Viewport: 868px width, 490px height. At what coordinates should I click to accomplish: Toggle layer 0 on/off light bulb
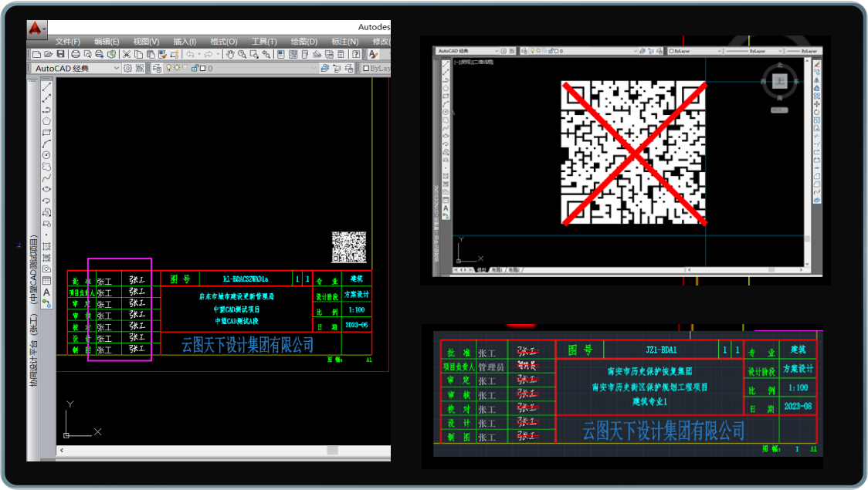169,68
